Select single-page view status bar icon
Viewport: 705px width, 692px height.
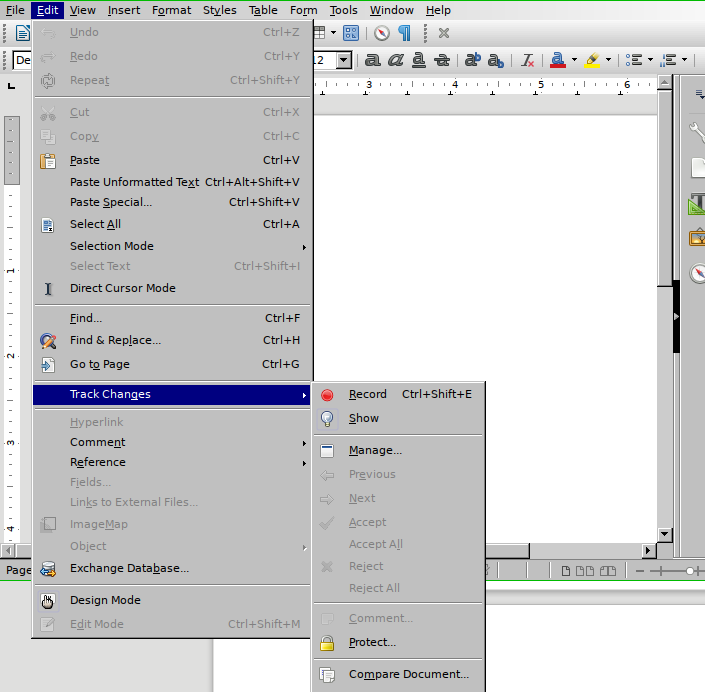coord(566,571)
